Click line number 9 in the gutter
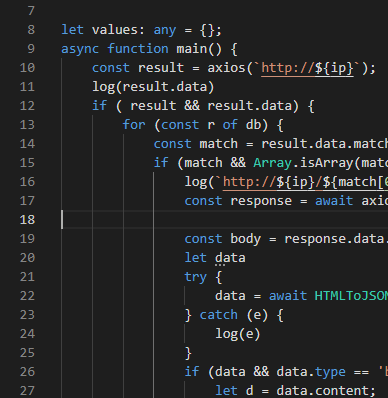 31,49
